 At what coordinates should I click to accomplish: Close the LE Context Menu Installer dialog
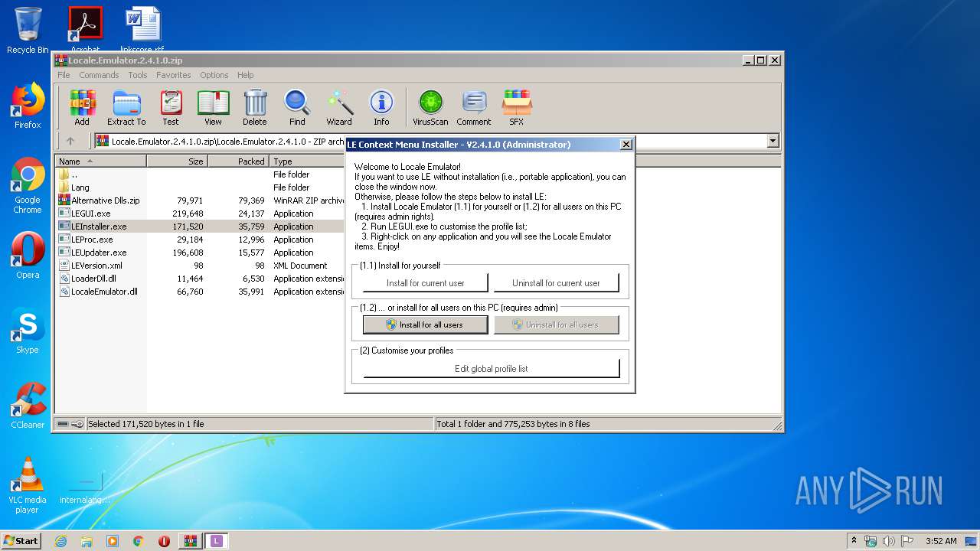point(626,144)
